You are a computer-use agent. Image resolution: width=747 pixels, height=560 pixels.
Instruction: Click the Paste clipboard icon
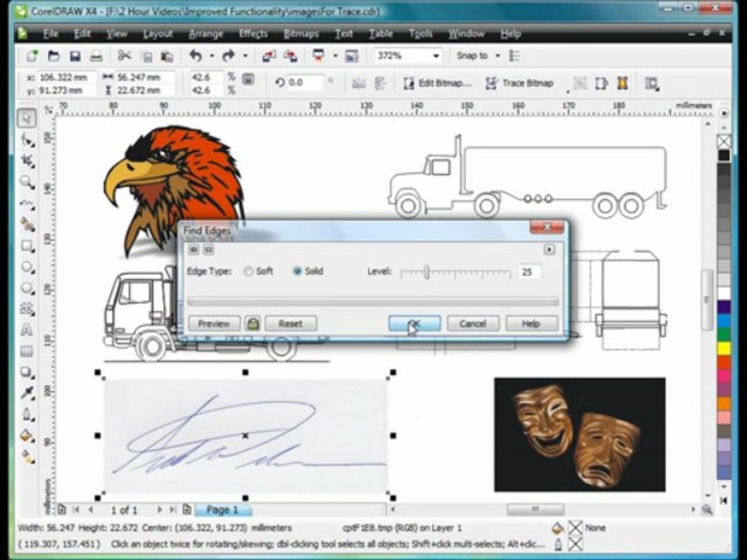[167, 55]
